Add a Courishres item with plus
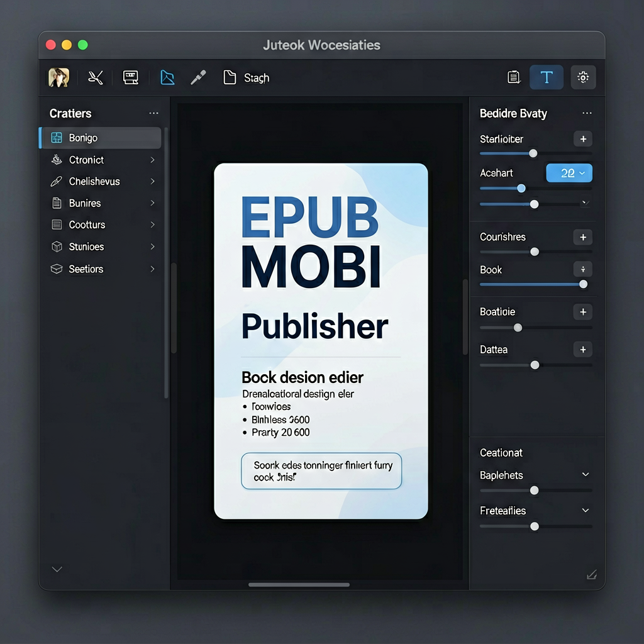Viewport: 644px width, 644px height. tap(583, 237)
